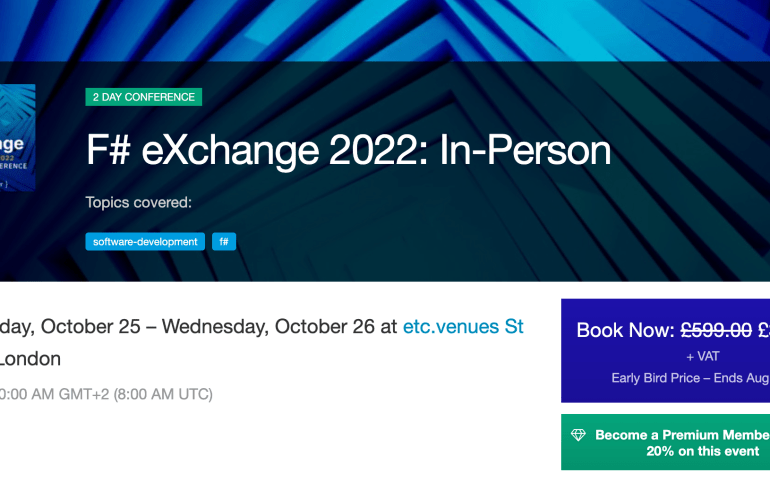Screen dimensions: 770x500
Task: Click the London location text
Action: [x=30, y=358]
